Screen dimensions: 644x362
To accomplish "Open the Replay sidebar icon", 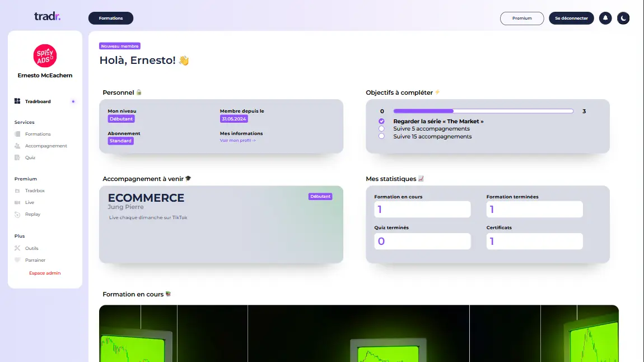I will [x=17, y=214].
